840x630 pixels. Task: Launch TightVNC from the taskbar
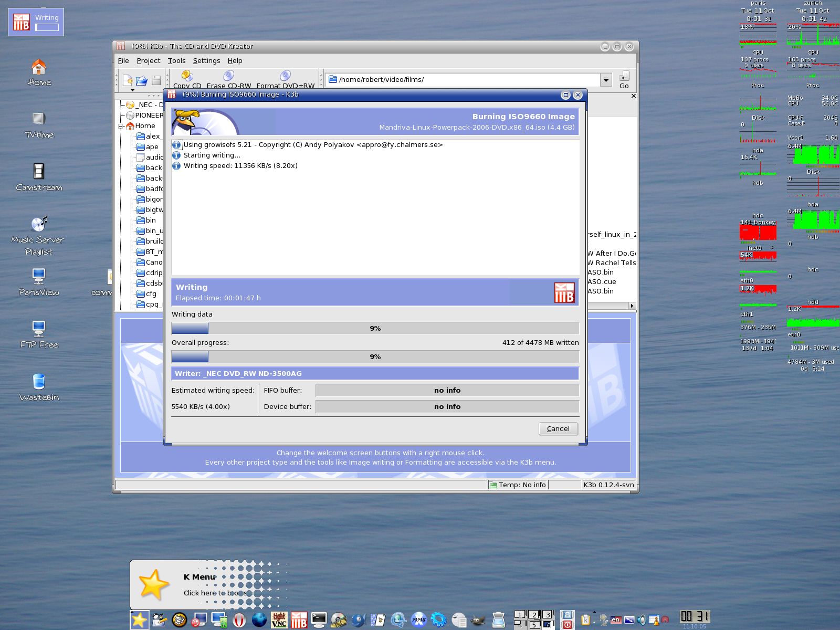point(279,621)
